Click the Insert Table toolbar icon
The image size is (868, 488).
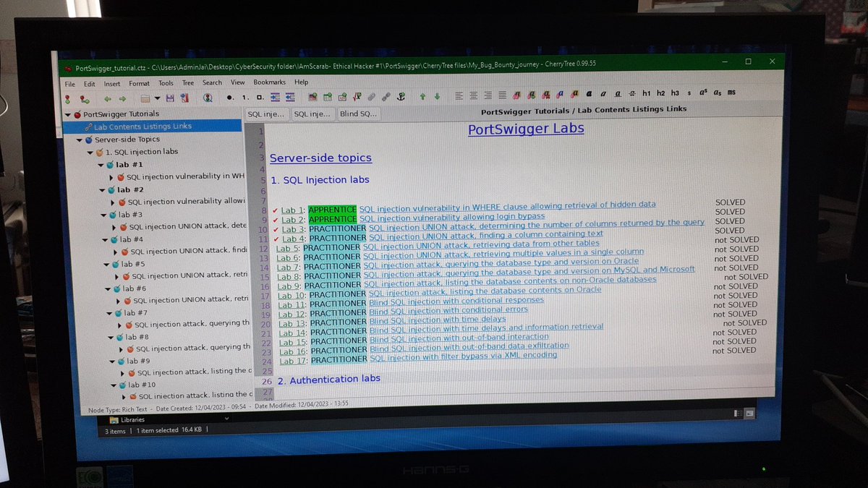point(328,97)
